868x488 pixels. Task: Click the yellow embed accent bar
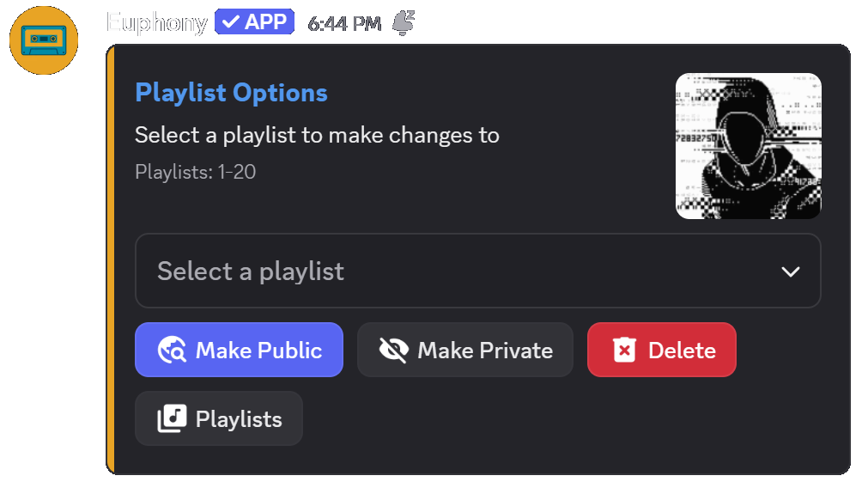pyautogui.click(x=110, y=258)
